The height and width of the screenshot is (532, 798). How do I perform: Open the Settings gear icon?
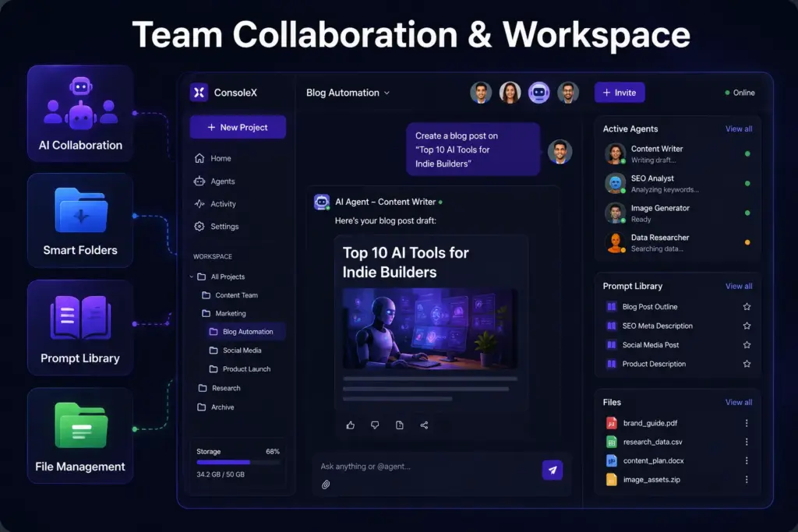click(x=199, y=227)
